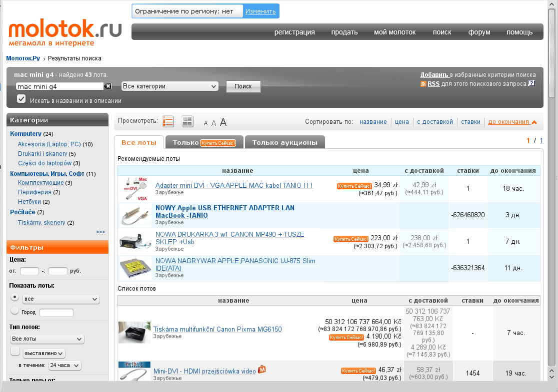Switch to the 'Только Купить Сейчас' tab
Image resolution: width=558 pixels, height=392 pixels.
coord(204,142)
